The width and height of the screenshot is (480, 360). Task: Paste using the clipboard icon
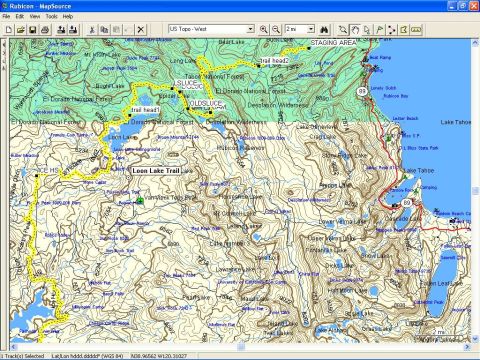click(116, 30)
